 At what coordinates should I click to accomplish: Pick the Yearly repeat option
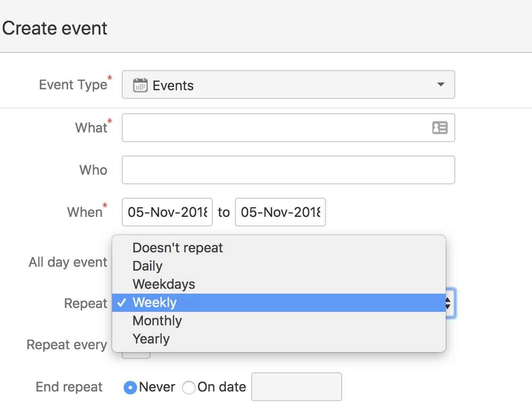(x=151, y=339)
